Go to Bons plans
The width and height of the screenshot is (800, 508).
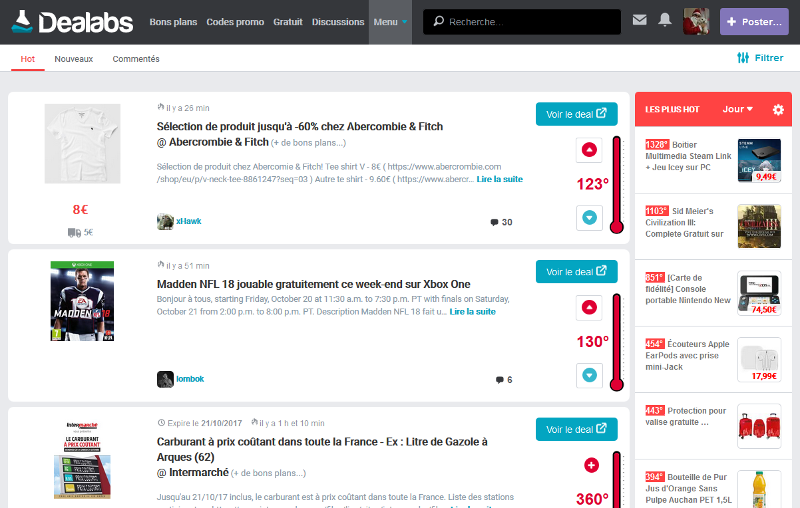(173, 22)
